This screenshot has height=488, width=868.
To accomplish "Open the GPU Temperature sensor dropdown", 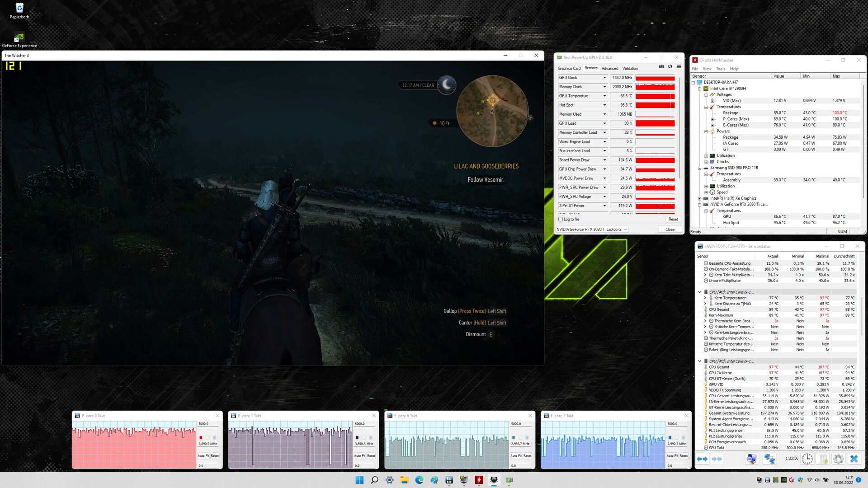I will (604, 96).
